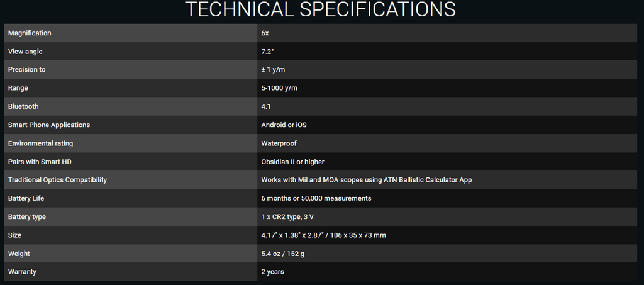Click the View angle label

pyautogui.click(x=25, y=52)
